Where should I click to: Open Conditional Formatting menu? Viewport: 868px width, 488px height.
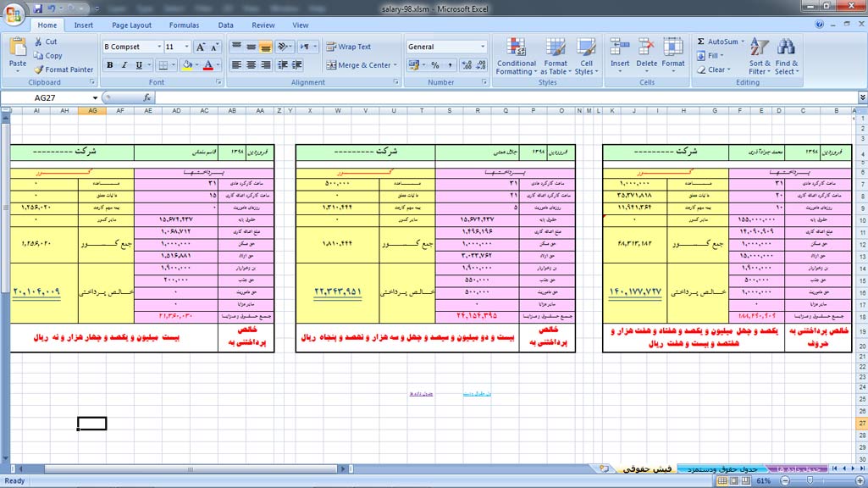pos(516,57)
